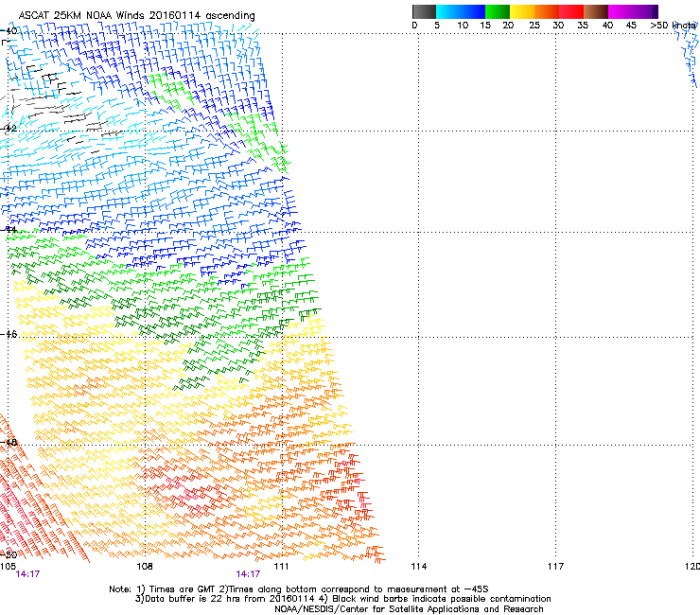
Task: Click the latitude label '-40' on the left axis
Action: [9, 31]
